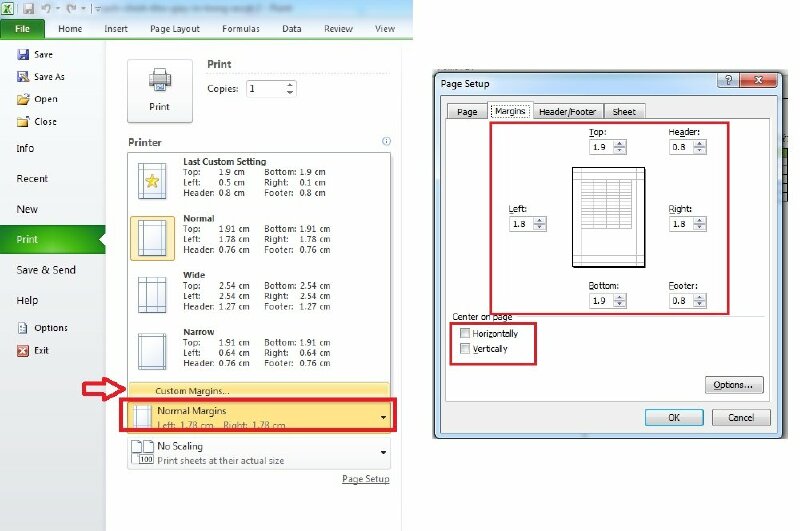Confirm Page Setup with OK
This screenshot has width=800, height=531.
(x=674, y=417)
